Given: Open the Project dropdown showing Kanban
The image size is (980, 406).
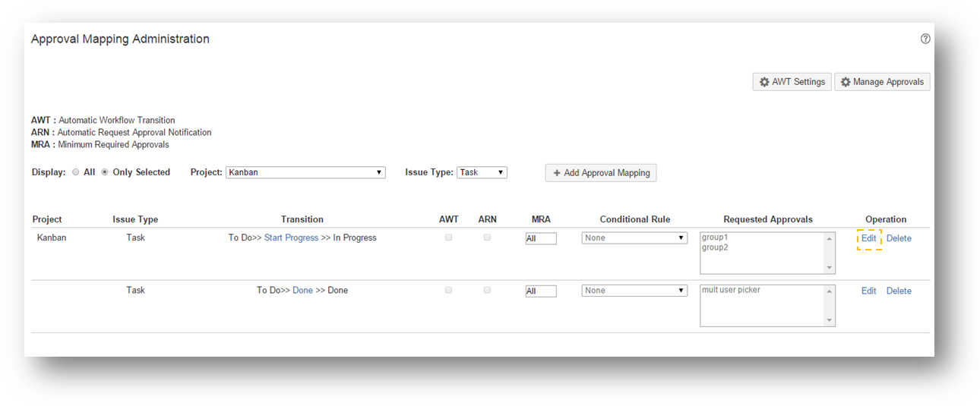Looking at the screenshot, I should point(305,172).
